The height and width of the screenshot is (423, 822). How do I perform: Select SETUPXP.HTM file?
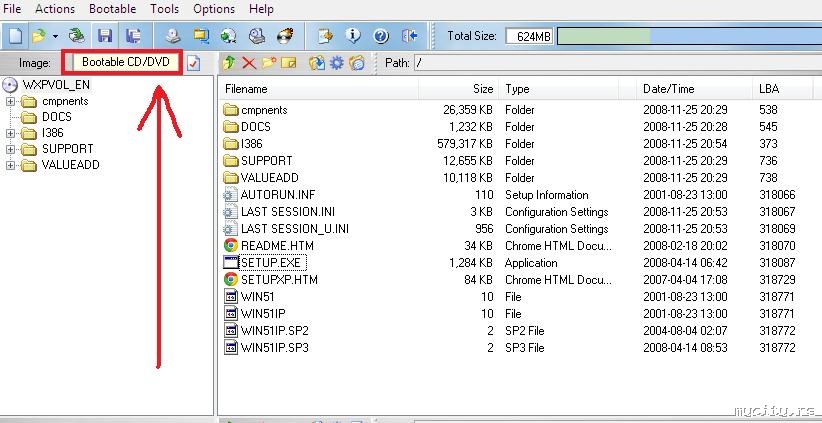click(x=279, y=280)
